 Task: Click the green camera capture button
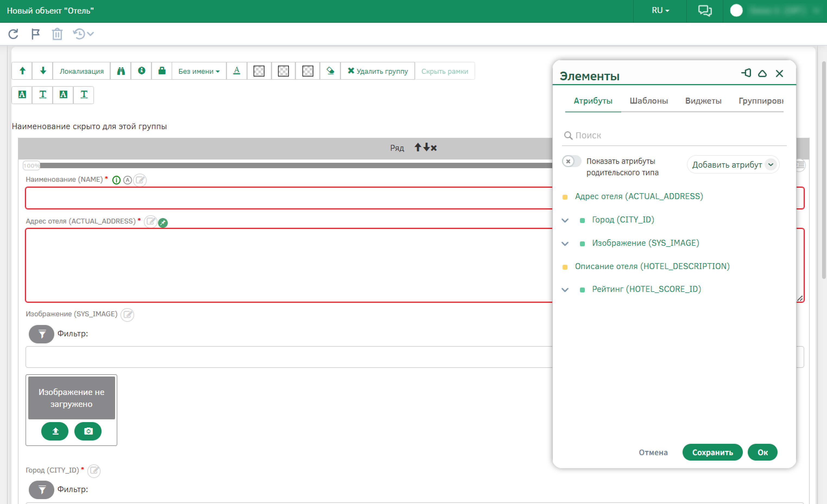pyautogui.click(x=88, y=431)
